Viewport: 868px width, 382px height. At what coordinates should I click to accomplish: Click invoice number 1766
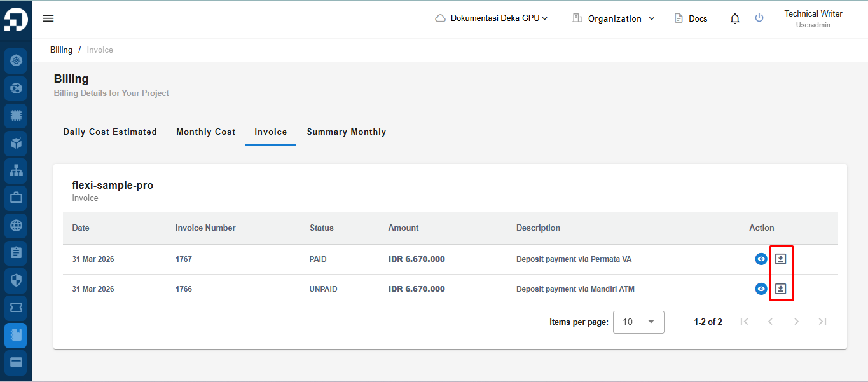(184, 289)
